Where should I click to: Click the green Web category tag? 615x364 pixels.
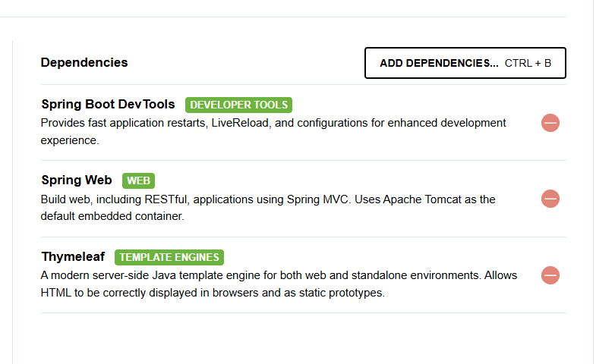point(138,180)
